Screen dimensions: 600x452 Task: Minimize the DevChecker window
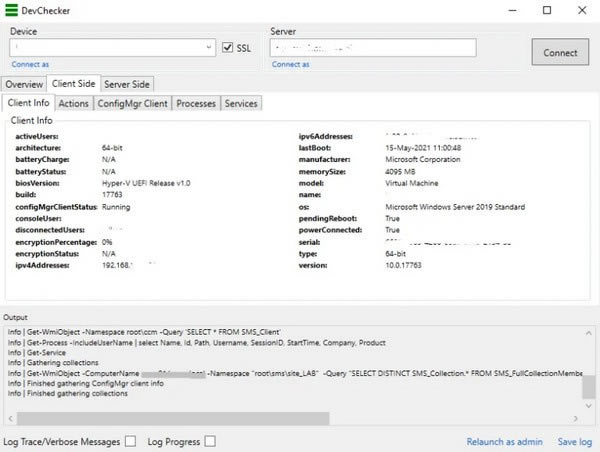pyautogui.click(x=512, y=10)
